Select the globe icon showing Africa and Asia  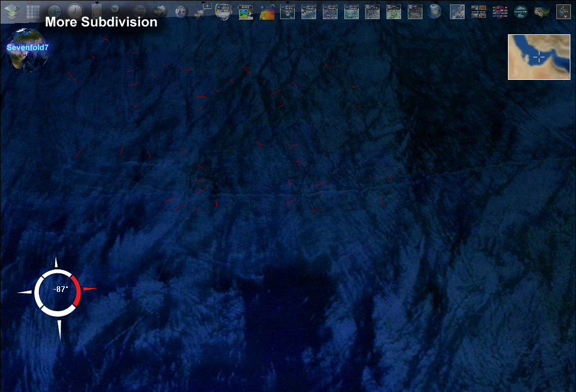(x=160, y=12)
